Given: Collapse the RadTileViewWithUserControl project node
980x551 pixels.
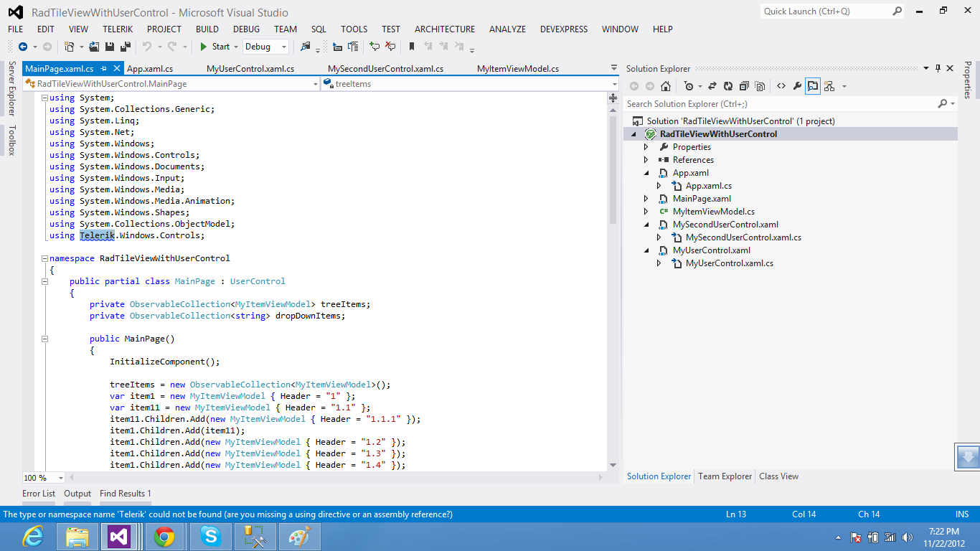Looking at the screenshot, I should tap(634, 134).
